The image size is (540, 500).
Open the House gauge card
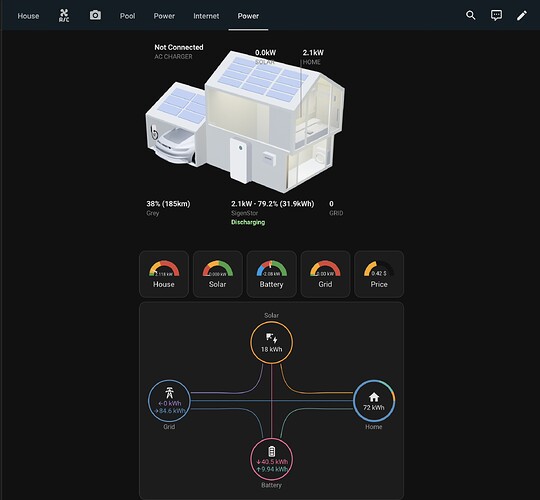164,274
